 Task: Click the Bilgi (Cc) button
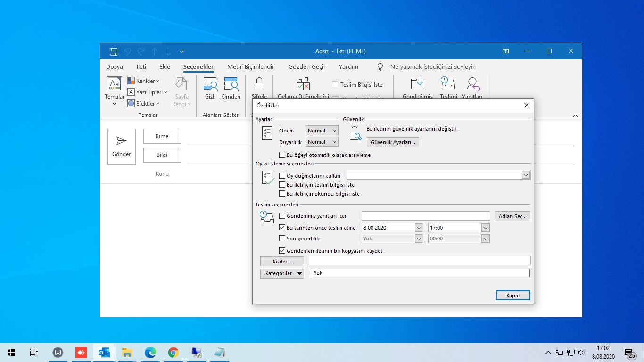[x=162, y=155]
